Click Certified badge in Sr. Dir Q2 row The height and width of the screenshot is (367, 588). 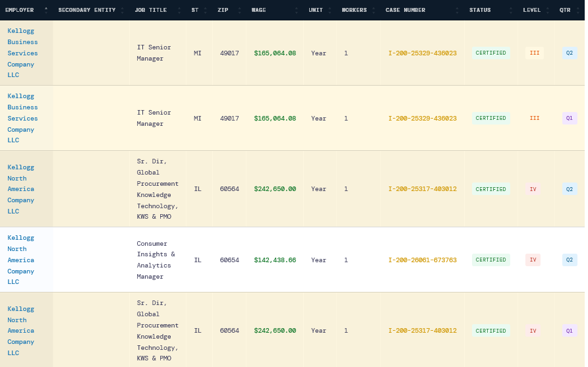tap(491, 189)
